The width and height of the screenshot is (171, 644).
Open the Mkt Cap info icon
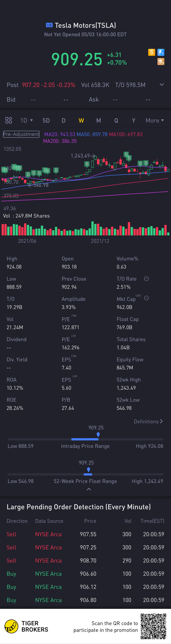click(147, 298)
